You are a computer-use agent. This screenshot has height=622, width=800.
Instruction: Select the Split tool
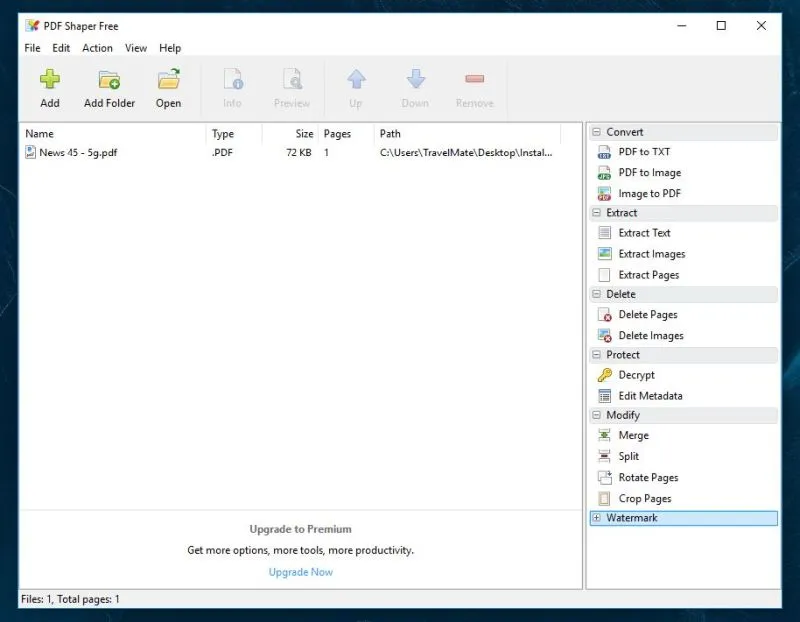pyautogui.click(x=629, y=456)
